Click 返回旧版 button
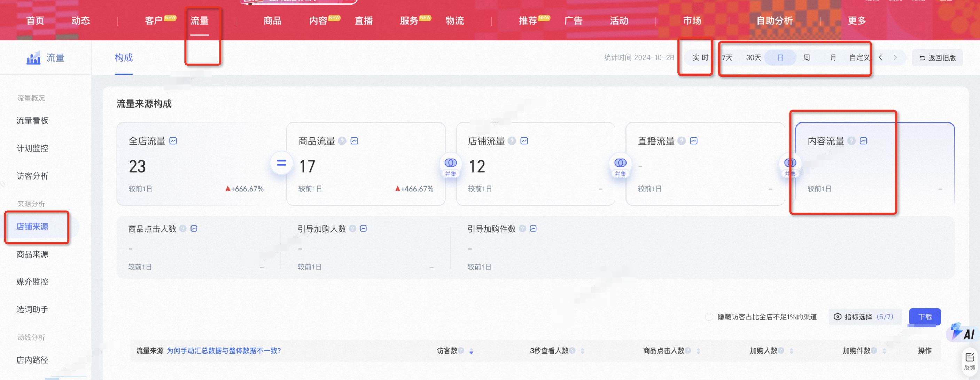The height and width of the screenshot is (380, 980). coord(938,58)
